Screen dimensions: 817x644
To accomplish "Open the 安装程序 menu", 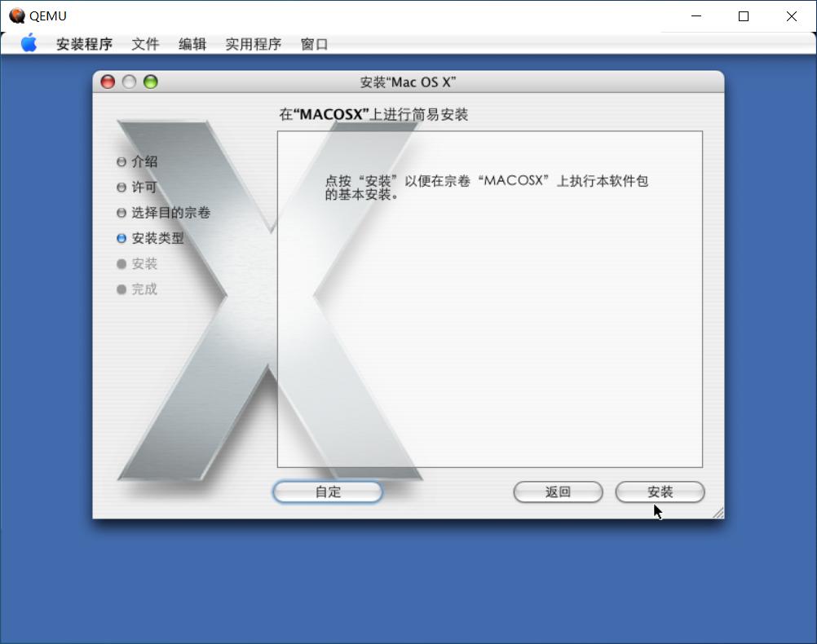I will pyautogui.click(x=84, y=43).
